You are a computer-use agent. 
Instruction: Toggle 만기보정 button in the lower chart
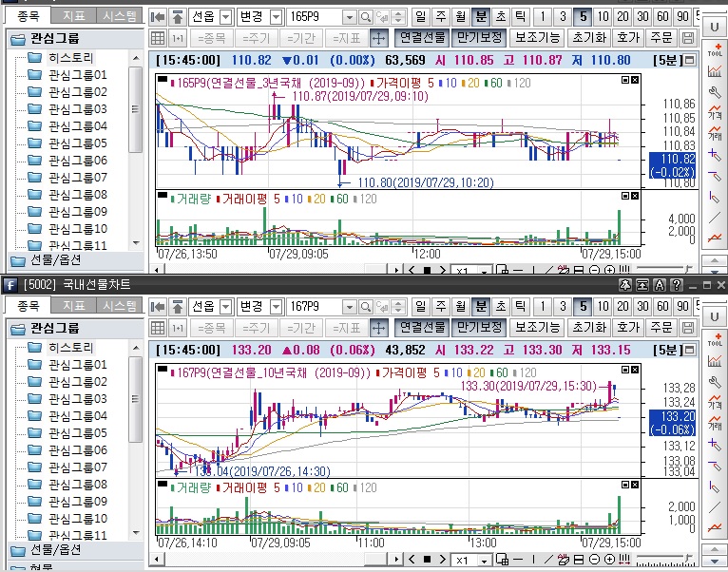(x=477, y=328)
